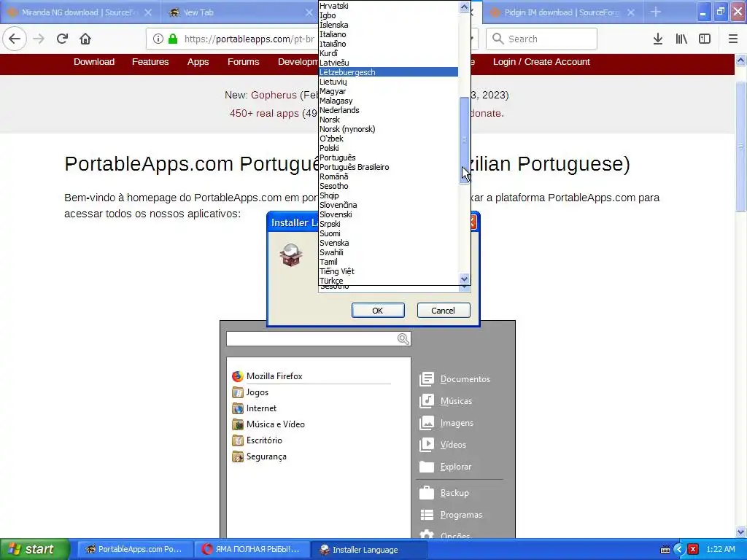Switch to the ЯМА ПОЛНАЯ РЫБЫ taskbar item
The width and height of the screenshot is (747, 560).
252,550
